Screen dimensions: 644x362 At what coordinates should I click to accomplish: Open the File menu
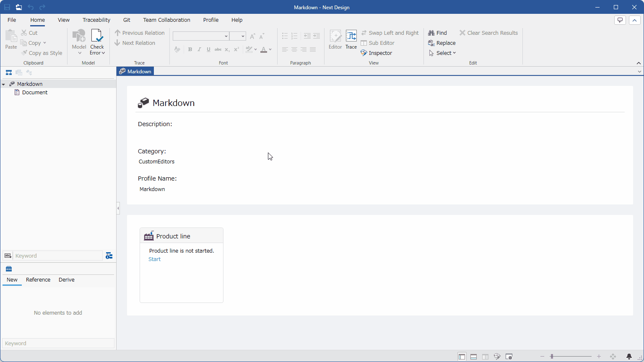[x=12, y=20]
